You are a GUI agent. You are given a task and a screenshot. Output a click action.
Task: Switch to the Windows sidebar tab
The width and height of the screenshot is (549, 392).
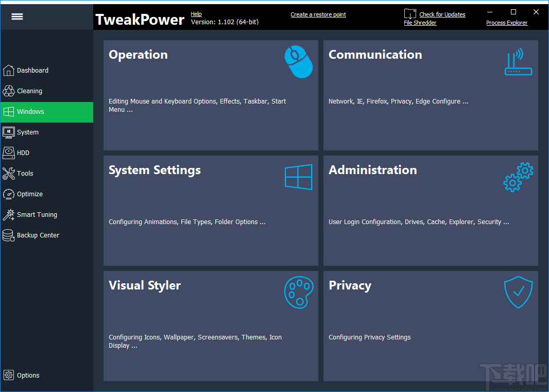coord(31,112)
